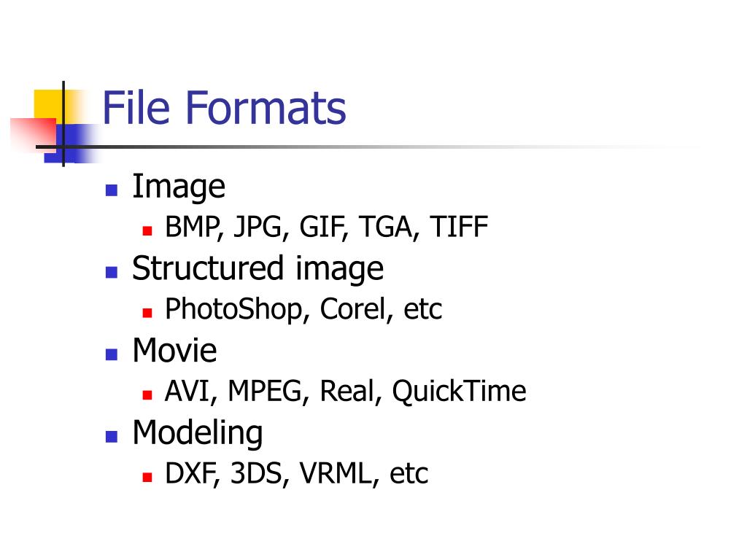
Task: Select the Modeling heading text
Action: point(198,434)
